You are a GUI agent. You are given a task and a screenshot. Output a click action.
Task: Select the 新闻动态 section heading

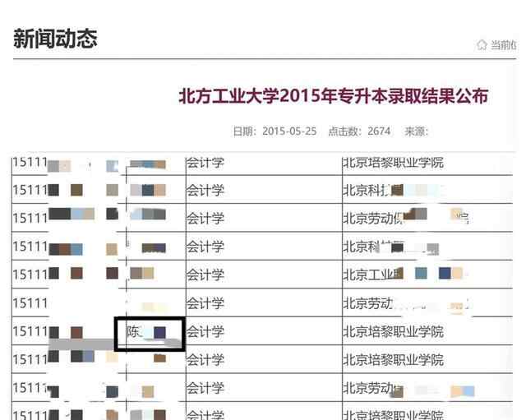pyautogui.click(x=55, y=39)
